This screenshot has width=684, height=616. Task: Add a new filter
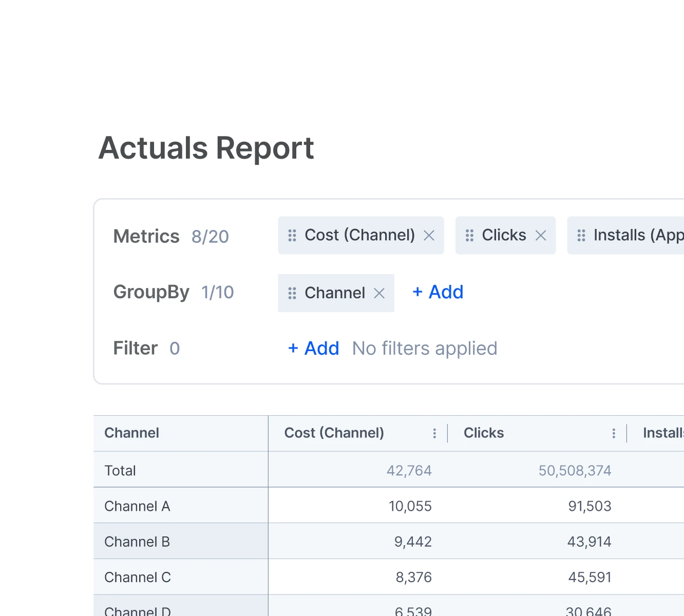pyautogui.click(x=314, y=349)
